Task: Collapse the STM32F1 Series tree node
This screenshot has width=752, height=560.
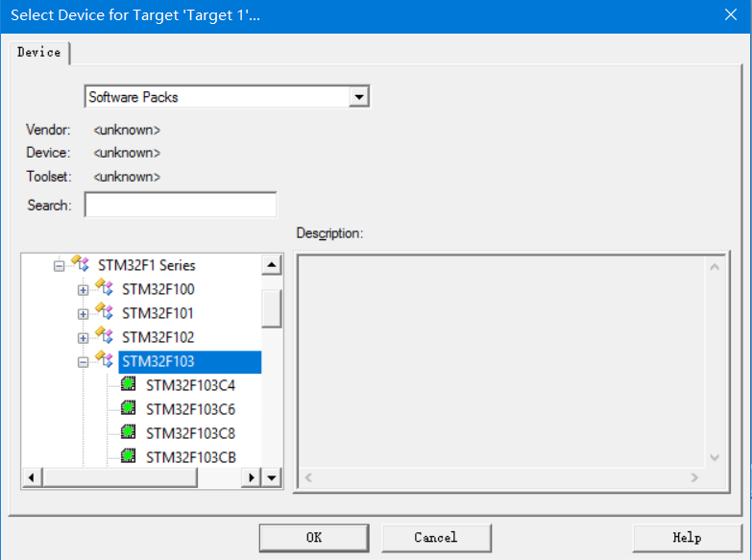Action: click(59, 266)
